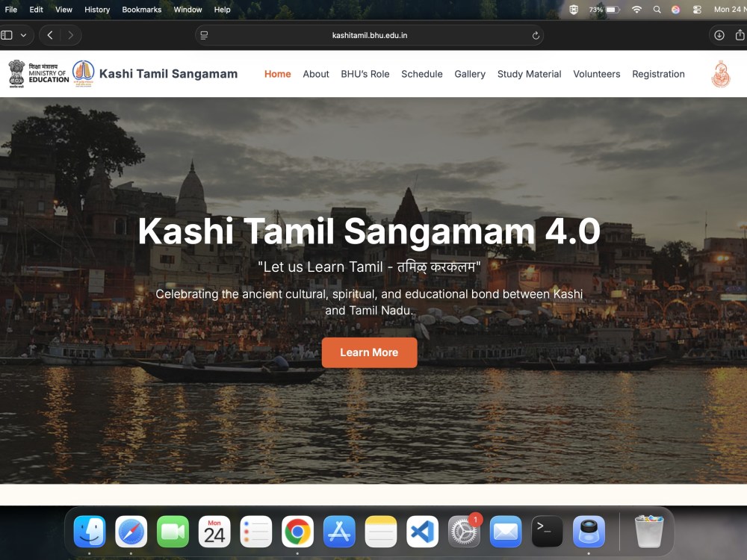The width and height of the screenshot is (747, 560).
Task: Go to the Home nav link
Action: (x=278, y=74)
